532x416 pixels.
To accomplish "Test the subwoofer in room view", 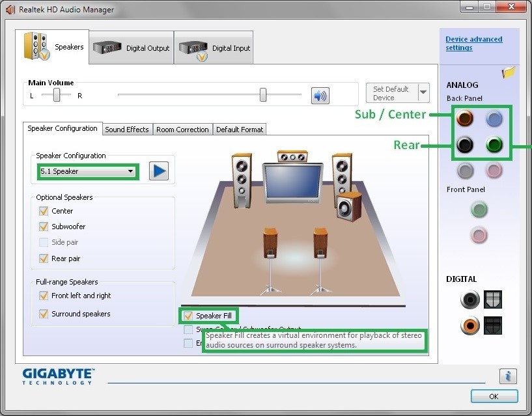I will pyautogui.click(x=349, y=206).
